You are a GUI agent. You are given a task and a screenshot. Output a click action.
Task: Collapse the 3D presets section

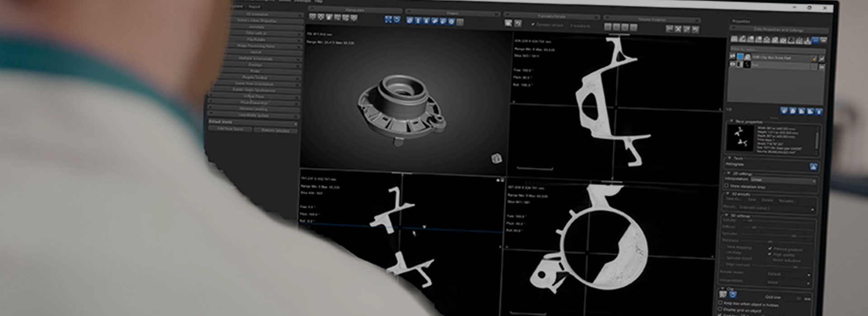click(x=727, y=194)
